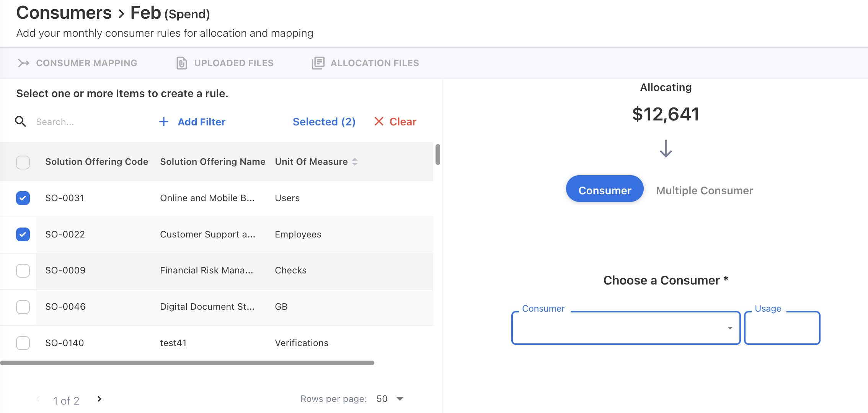Sort by Unit Of Measure arrows
This screenshot has height=413, width=868.
pos(355,162)
